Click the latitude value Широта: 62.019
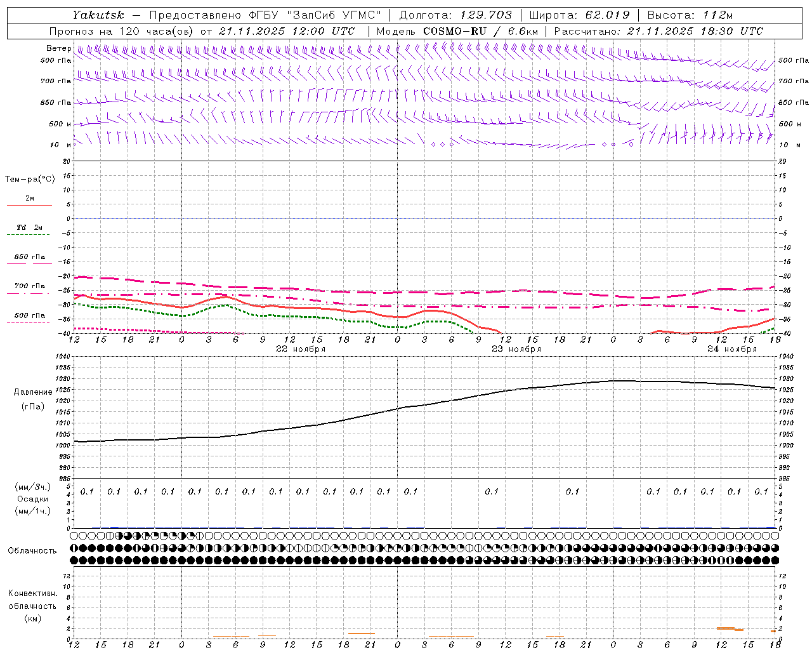The height and width of the screenshot is (650, 812). (x=579, y=15)
